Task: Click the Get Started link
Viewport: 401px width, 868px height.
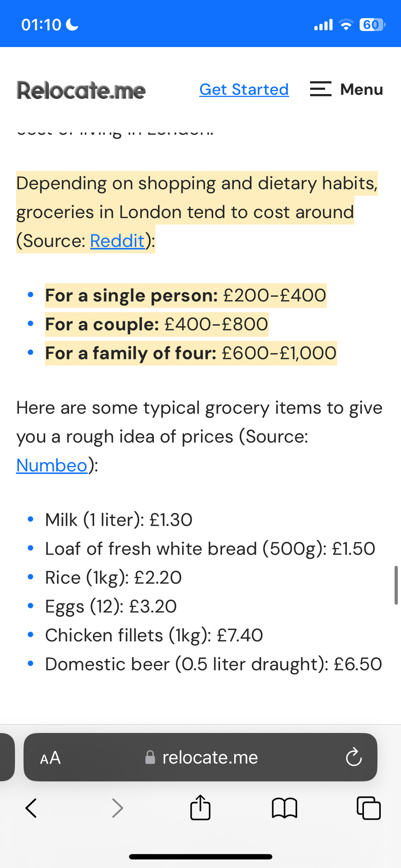Action: tap(244, 90)
